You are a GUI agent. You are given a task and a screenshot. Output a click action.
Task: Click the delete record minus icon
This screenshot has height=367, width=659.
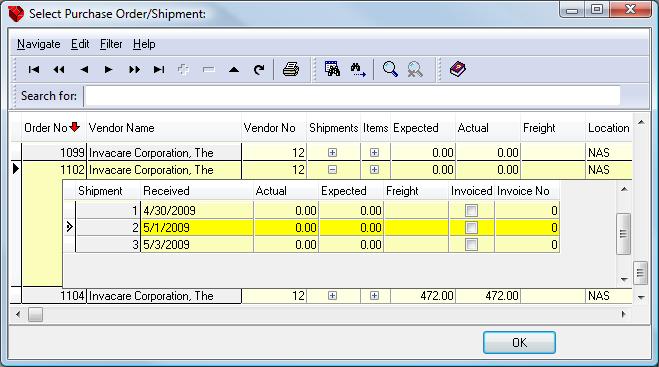tap(208, 69)
